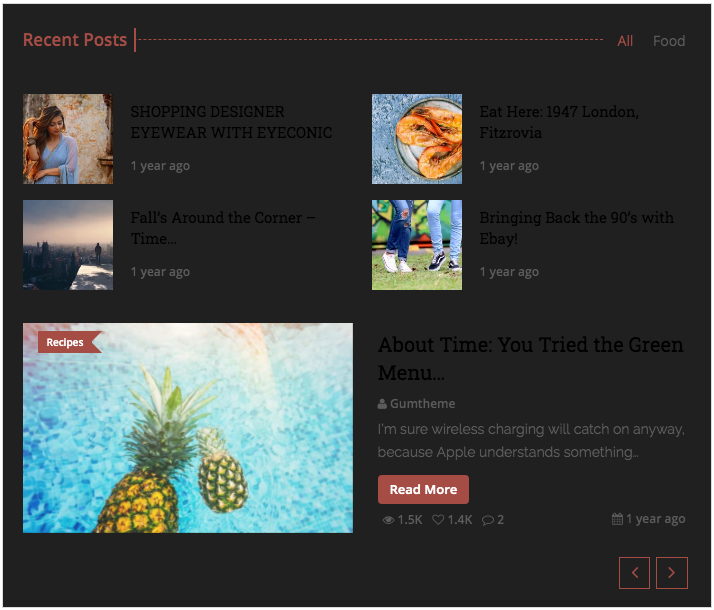Viewport: 714px width, 610px height.
Task: Click the shrimp plate thumbnail
Action: (417, 139)
